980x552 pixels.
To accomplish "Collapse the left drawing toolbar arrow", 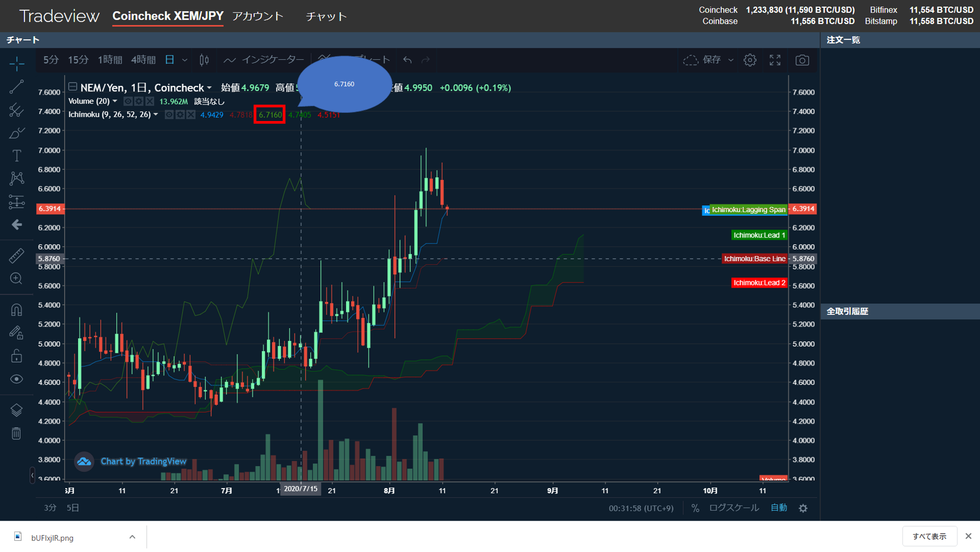I will (32, 475).
